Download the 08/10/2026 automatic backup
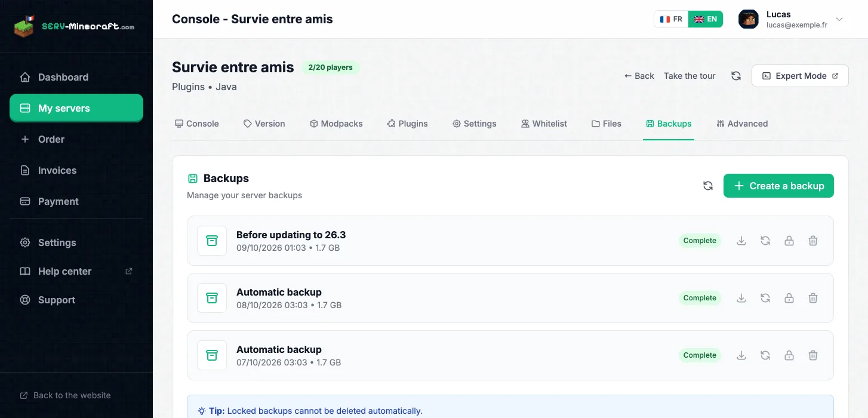Image resolution: width=868 pixels, height=418 pixels. (741, 298)
